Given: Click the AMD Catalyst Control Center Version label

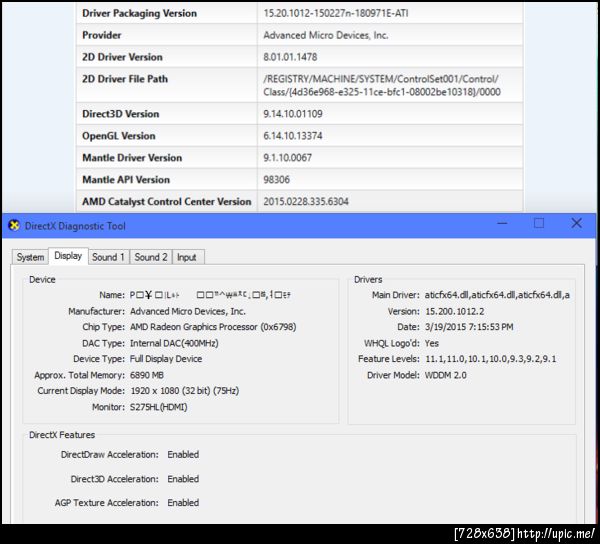Looking at the screenshot, I should tap(167, 202).
